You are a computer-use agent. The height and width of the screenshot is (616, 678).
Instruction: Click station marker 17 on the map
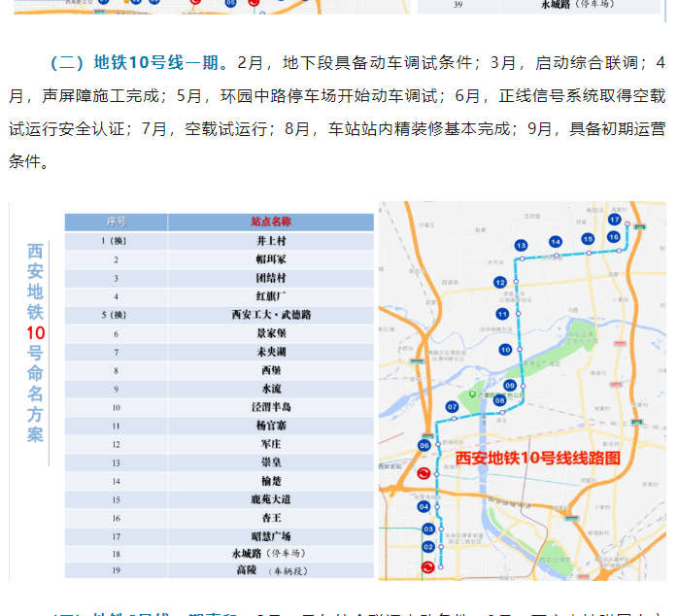[x=615, y=220]
